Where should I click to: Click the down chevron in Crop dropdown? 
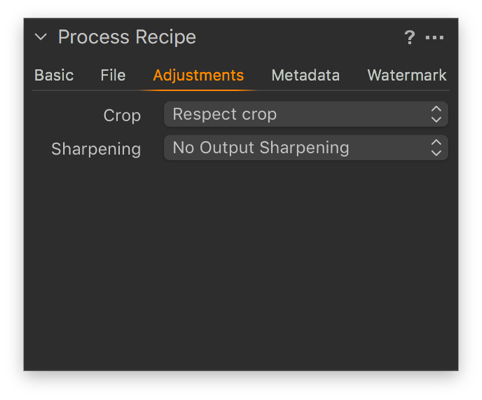[436, 120]
